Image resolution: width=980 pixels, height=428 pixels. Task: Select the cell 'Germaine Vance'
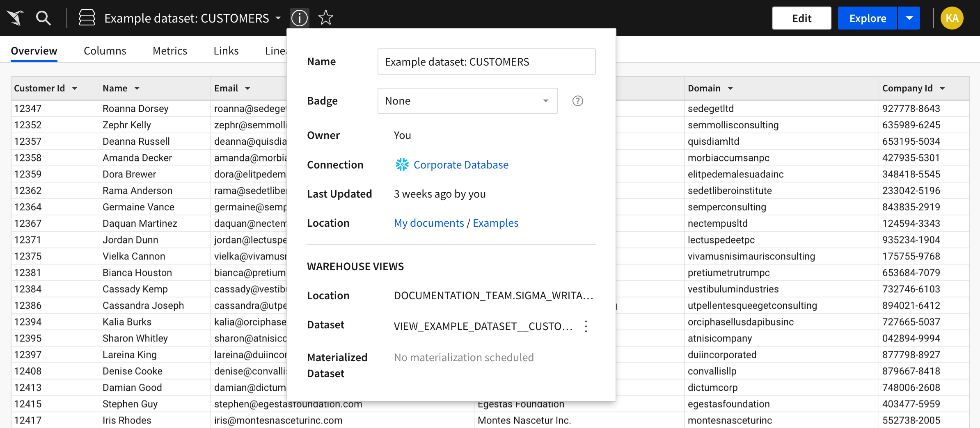tap(155, 207)
